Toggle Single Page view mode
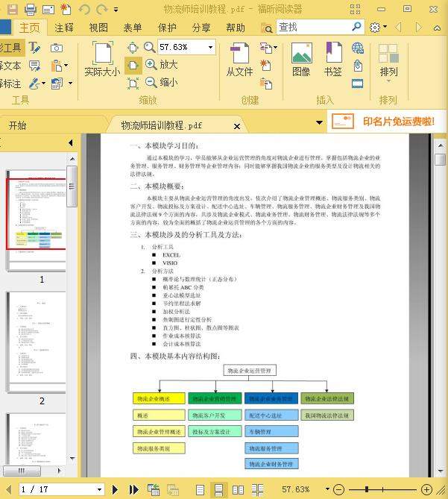 [200, 490]
